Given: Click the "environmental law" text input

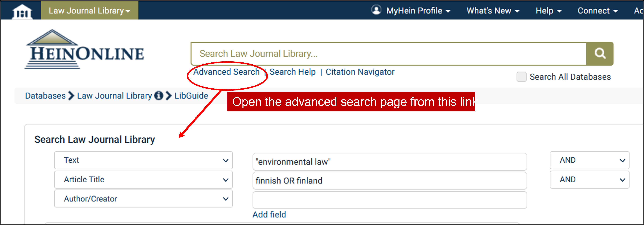Looking at the screenshot, I should [x=389, y=162].
